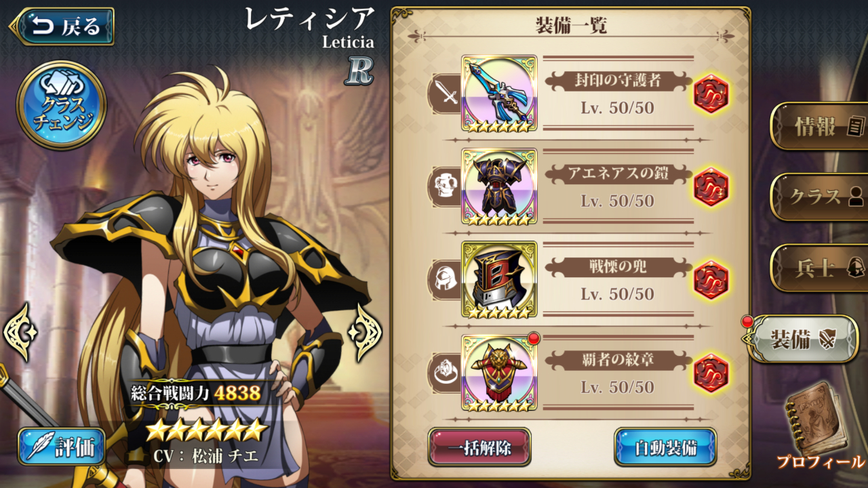
Task: Open the 兵士 soldiers tab
Action: 821,268
